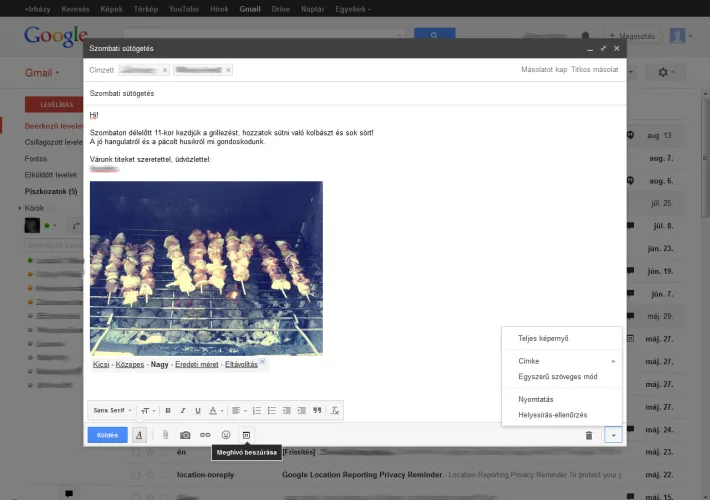Open the notifications bell
This screenshot has height=500, width=710.
pos(585,35)
